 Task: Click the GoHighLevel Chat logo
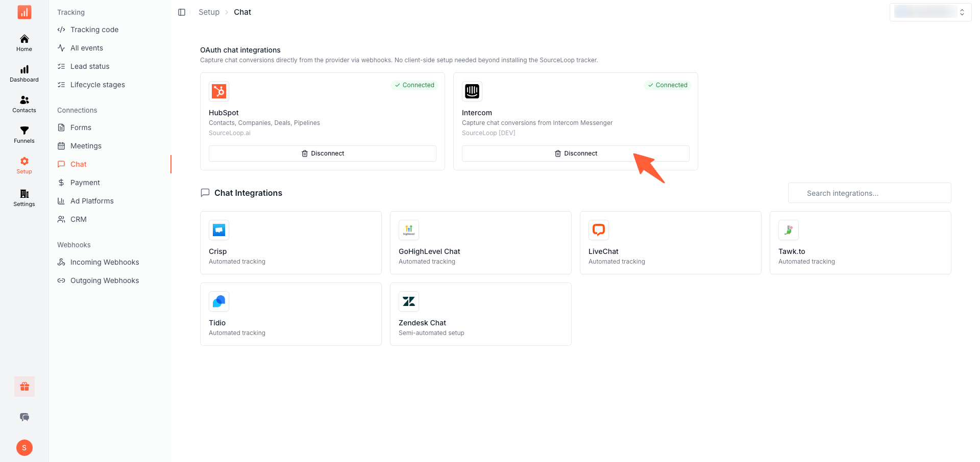409,230
